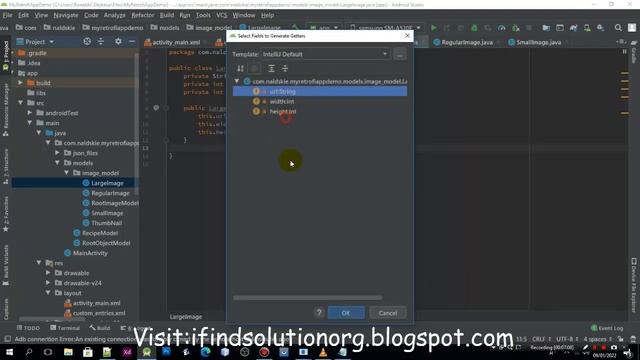Click the Cancel button
640x360 pixels.
tap(387, 313)
